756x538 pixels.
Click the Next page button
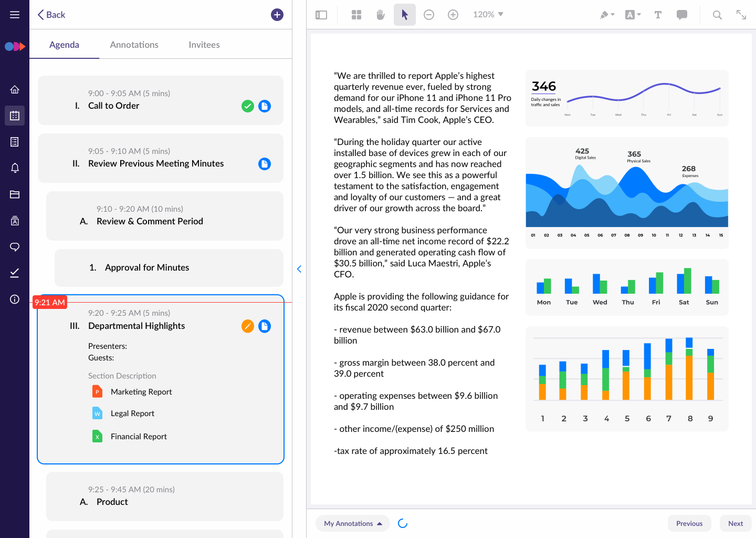735,523
